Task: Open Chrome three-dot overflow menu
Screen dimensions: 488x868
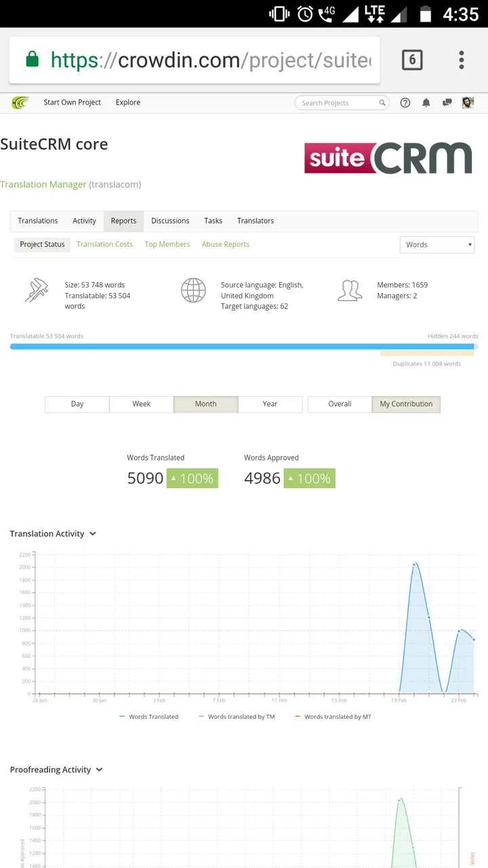Action: coord(462,60)
